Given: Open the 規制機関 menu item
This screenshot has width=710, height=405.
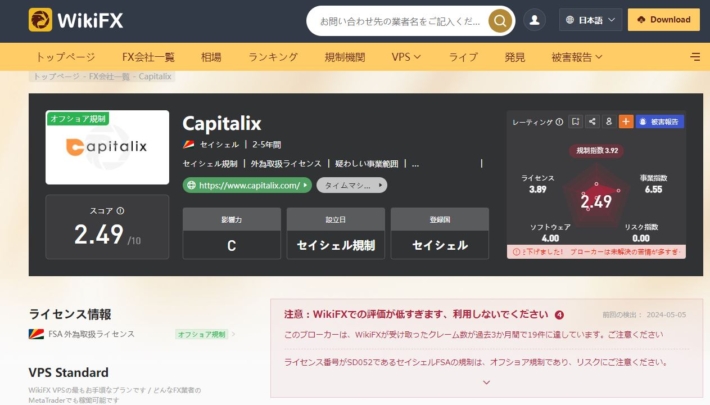Looking at the screenshot, I should point(345,57).
